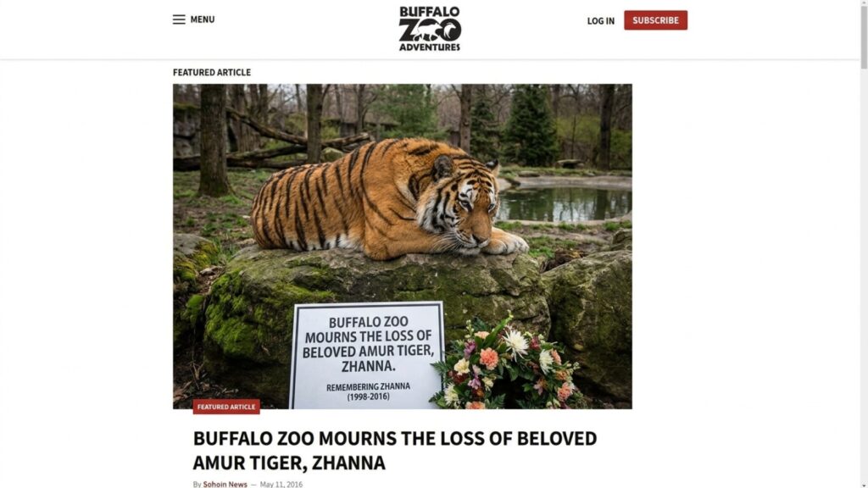Click the tiger's face in photo
This screenshot has width=868, height=488.
(x=470, y=209)
